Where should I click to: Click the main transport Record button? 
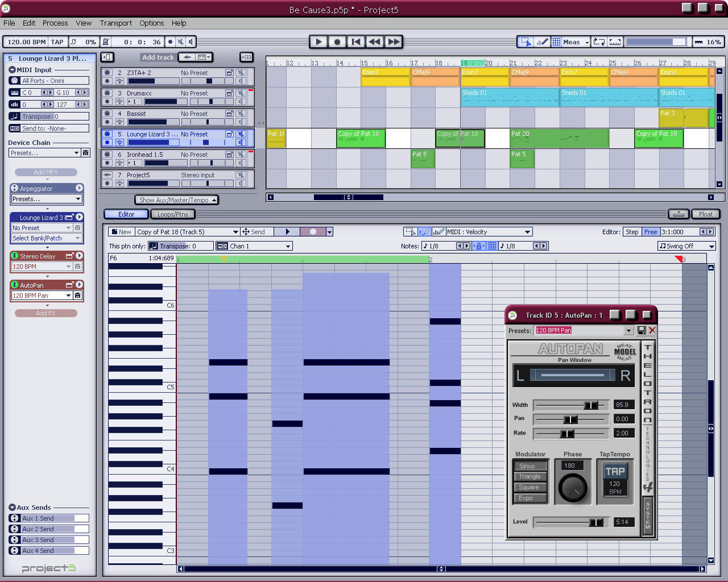tap(337, 41)
